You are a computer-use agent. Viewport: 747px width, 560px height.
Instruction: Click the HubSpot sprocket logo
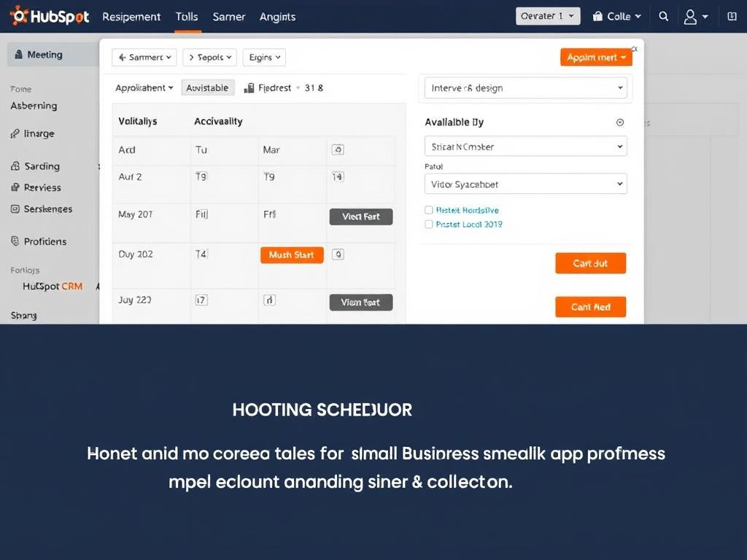point(20,15)
